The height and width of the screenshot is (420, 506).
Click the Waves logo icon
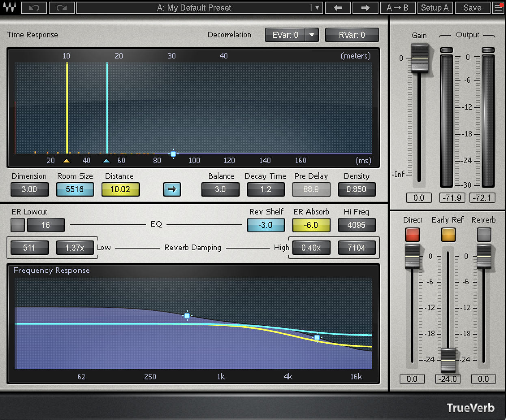[10, 7]
